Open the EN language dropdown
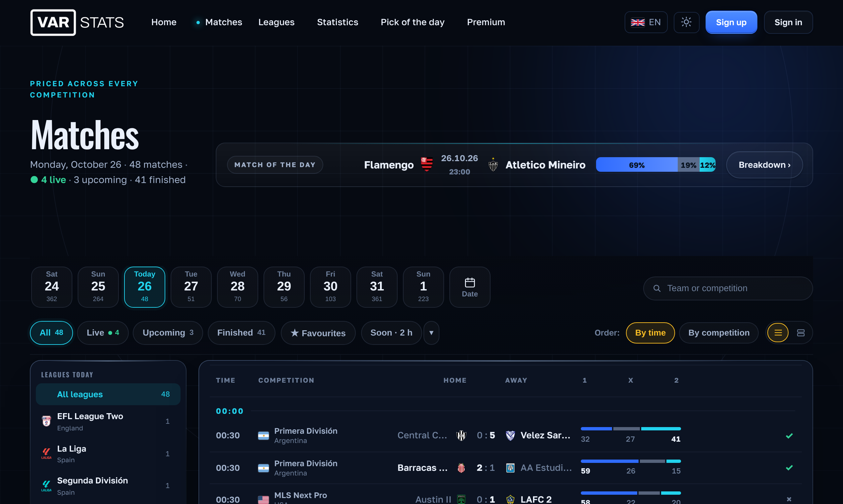The image size is (843, 504). coord(646,23)
